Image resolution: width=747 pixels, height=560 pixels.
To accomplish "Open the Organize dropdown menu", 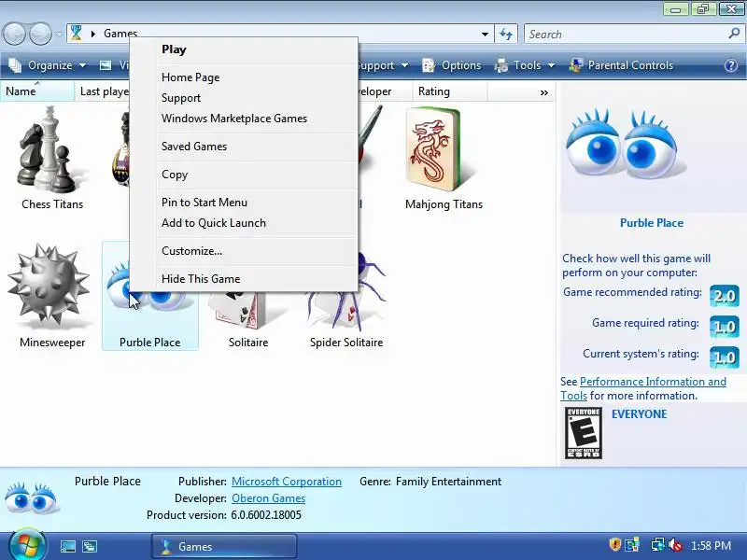I will tap(48, 65).
